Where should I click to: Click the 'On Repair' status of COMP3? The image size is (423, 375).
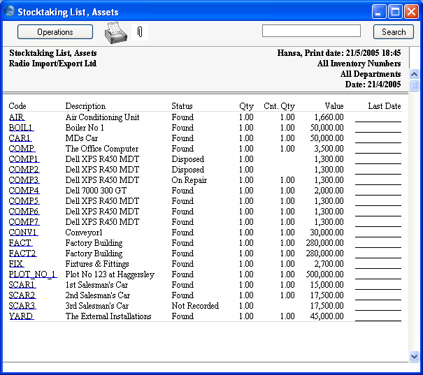[189, 180]
